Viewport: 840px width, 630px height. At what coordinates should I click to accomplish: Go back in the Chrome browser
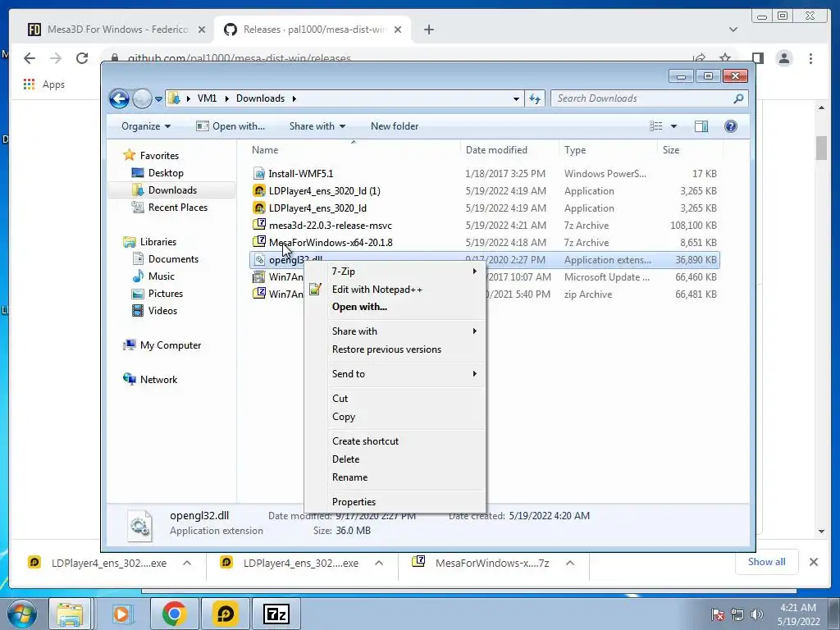tap(30, 58)
